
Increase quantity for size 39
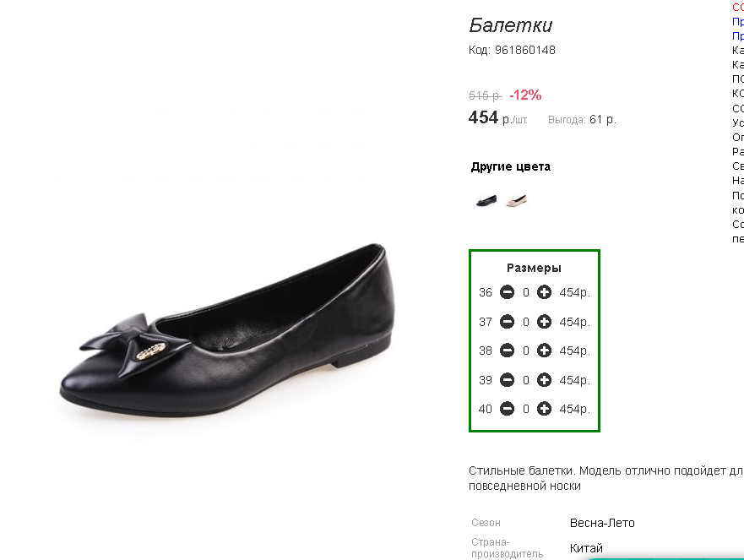[x=544, y=380]
